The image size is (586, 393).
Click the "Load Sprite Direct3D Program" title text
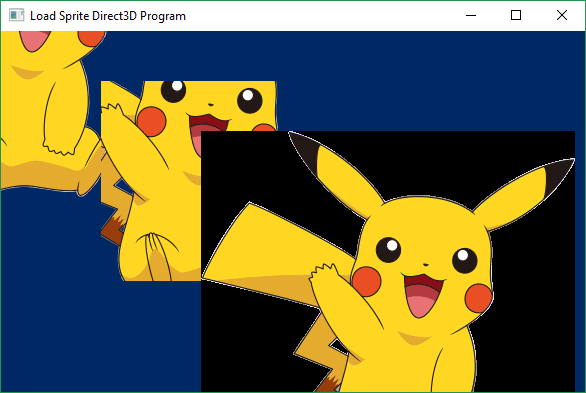coord(108,16)
